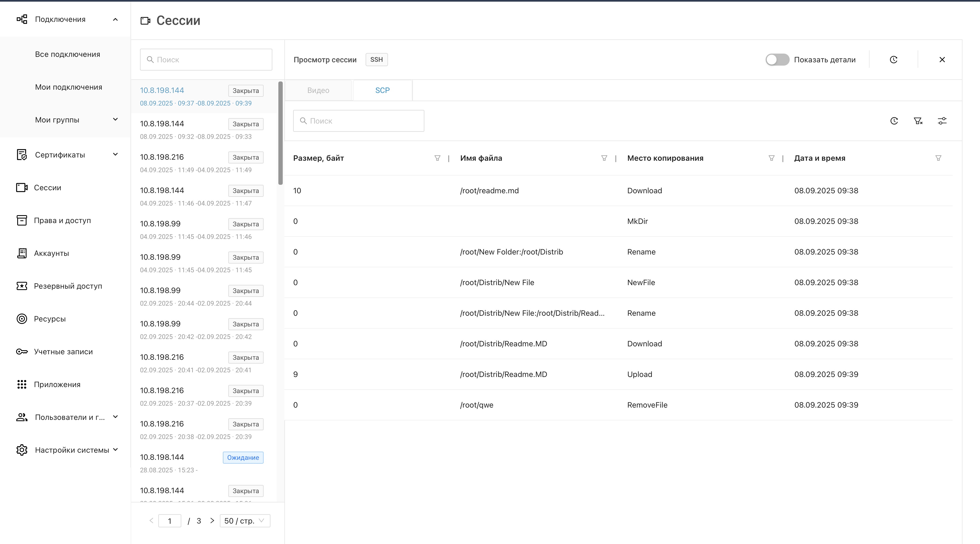Collapse the Подключения section
This screenshot has width=980, height=544.
click(115, 19)
